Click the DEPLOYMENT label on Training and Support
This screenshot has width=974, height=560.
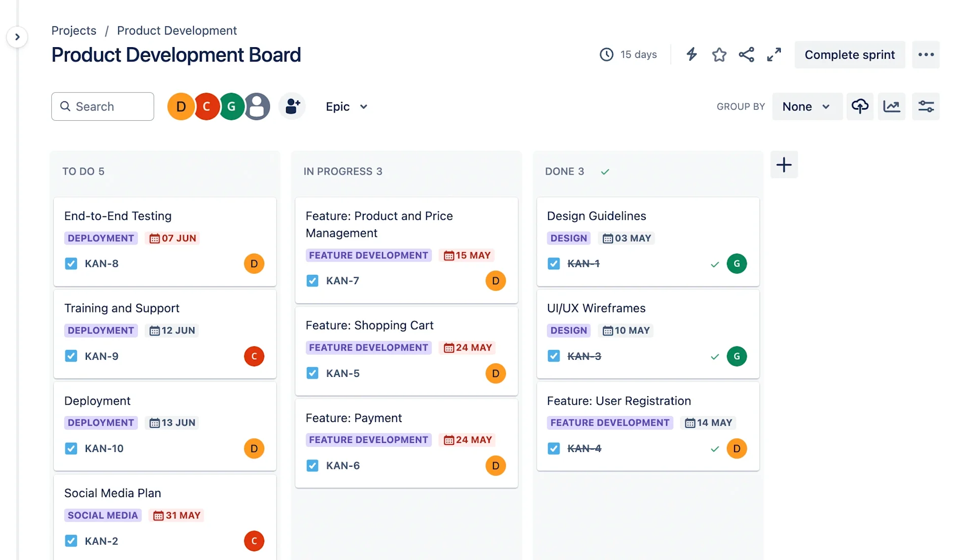tap(101, 331)
